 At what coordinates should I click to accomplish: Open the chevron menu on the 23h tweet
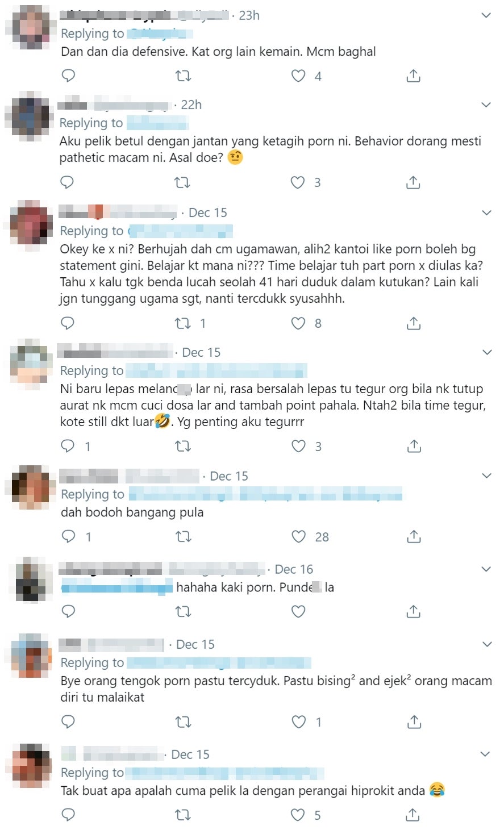486,15
